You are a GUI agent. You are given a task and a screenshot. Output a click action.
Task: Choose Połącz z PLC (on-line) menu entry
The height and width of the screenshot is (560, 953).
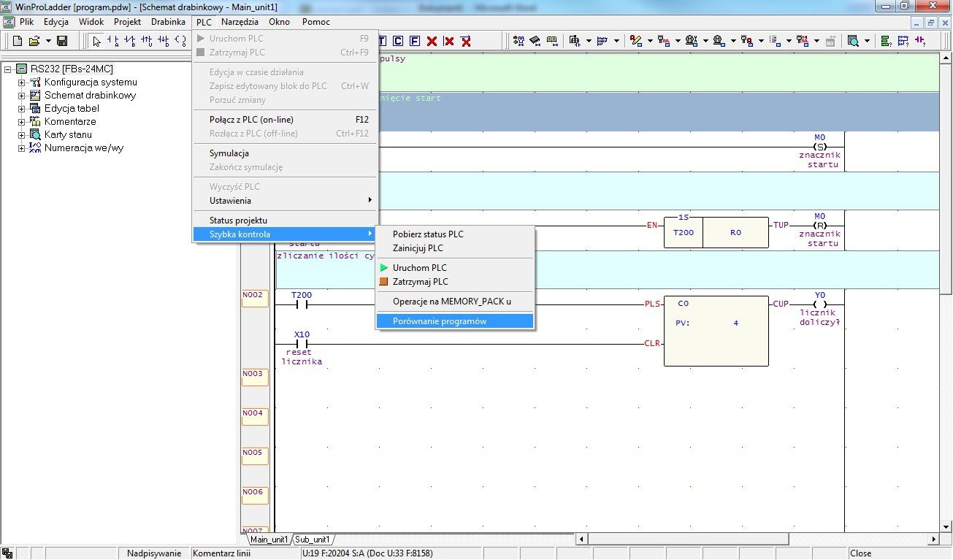(286, 120)
